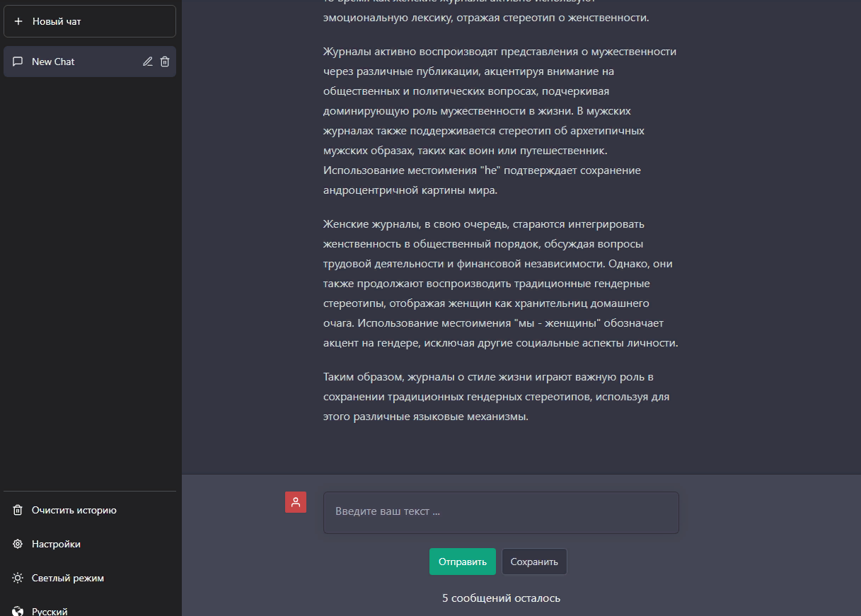Click the sun icon for light mode

click(x=18, y=578)
